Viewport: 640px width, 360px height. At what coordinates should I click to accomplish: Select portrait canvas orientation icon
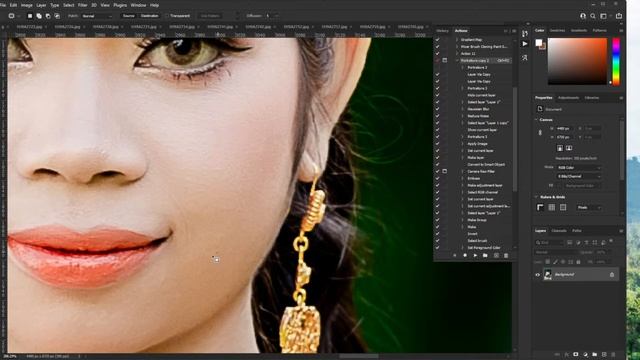tap(560, 148)
